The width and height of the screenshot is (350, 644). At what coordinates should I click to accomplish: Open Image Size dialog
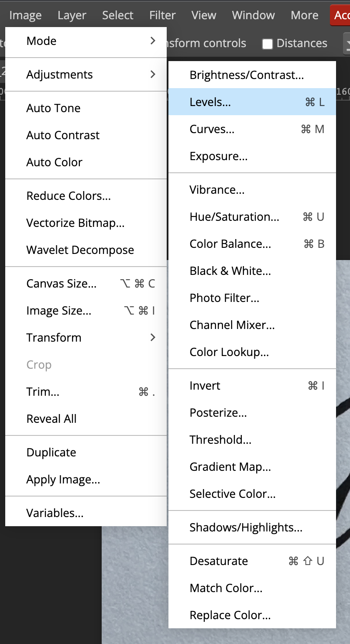pos(86,311)
